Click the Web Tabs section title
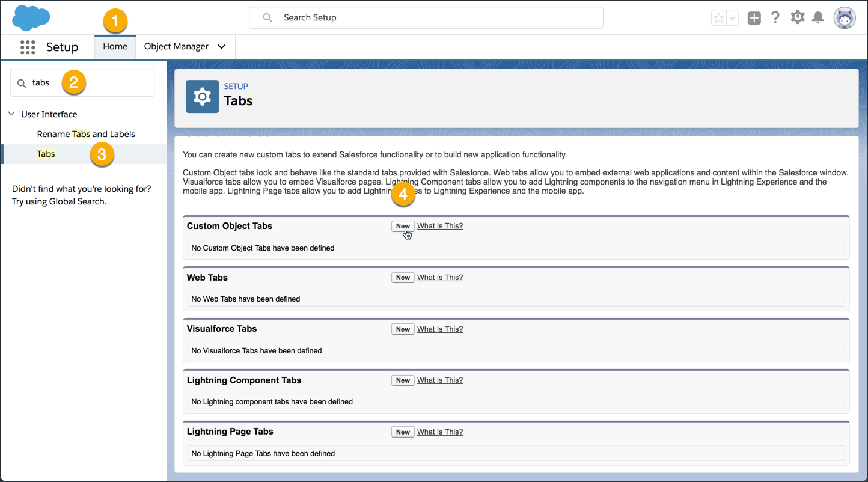Viewport: 868px width, 482px height. (x=207, y=278)
